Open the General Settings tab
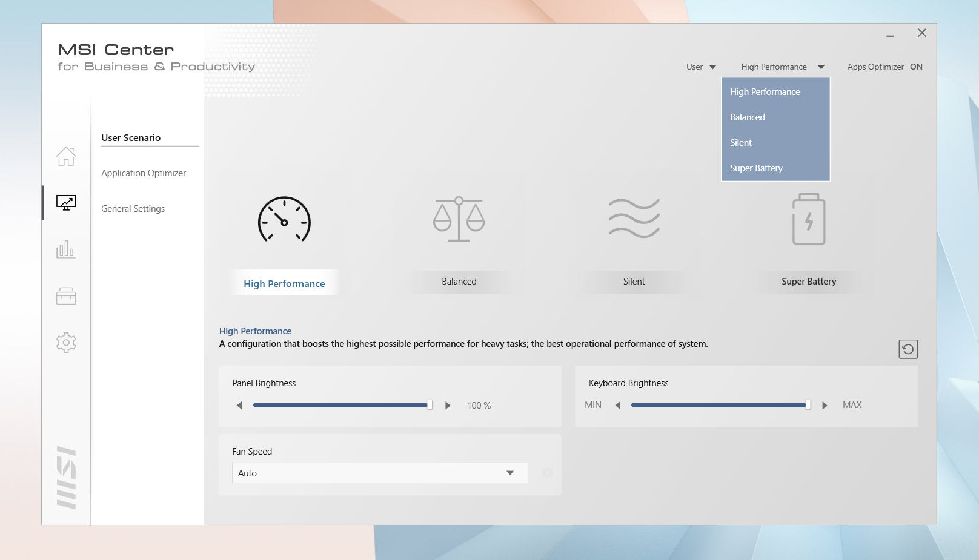Screen dimensions: 979x560 [x=133, y=209]
